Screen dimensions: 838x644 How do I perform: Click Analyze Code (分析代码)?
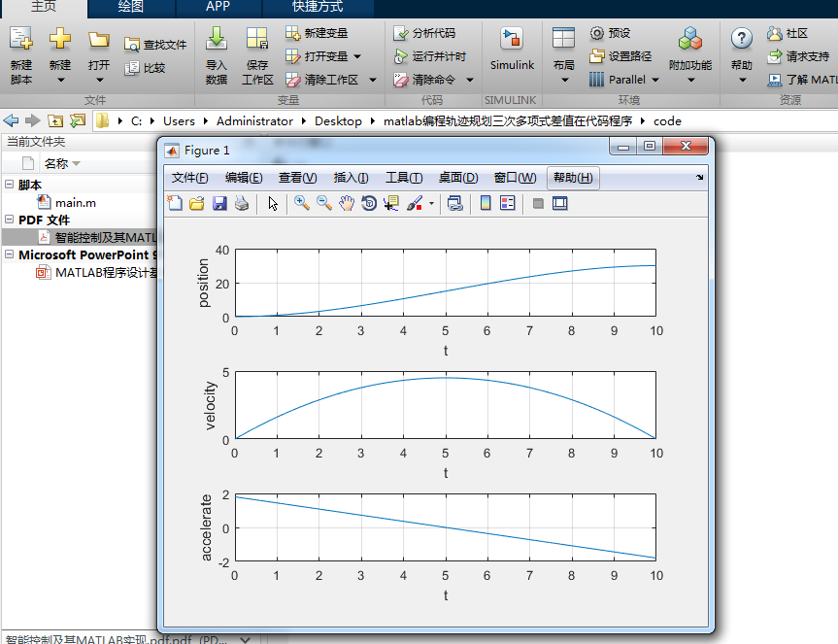[423, 33]
